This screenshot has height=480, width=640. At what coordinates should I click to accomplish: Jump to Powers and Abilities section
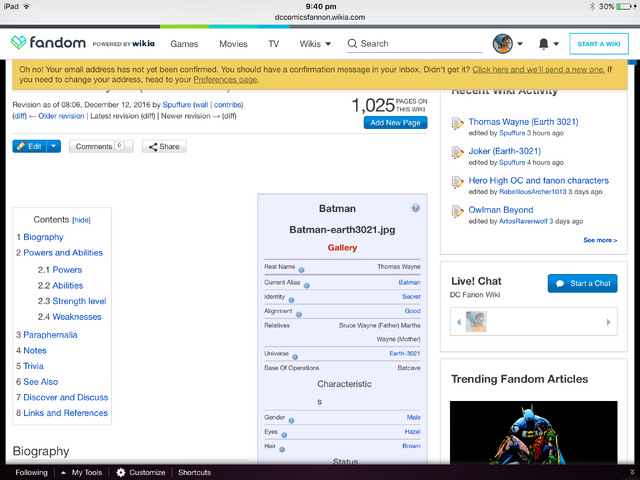pyautogui.click(x=63, y=253)
